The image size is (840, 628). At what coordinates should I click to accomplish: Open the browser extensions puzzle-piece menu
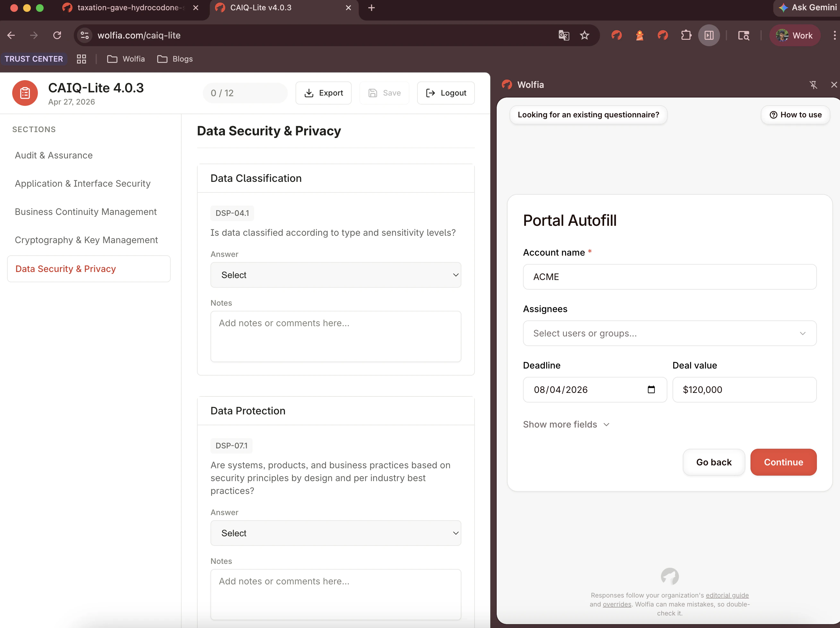pos(686,35)
